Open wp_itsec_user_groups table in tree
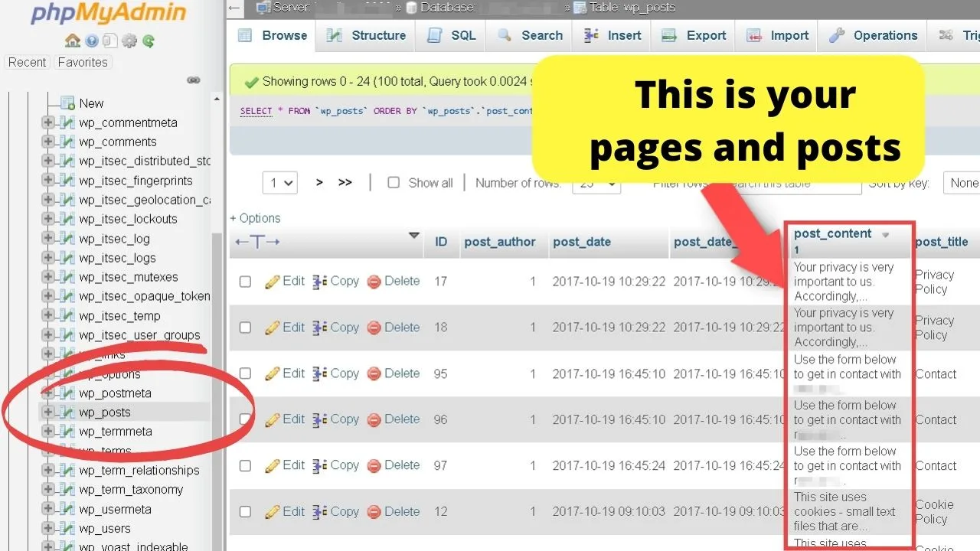This screenshot has height=551, width=980. [x=139, y=335]
